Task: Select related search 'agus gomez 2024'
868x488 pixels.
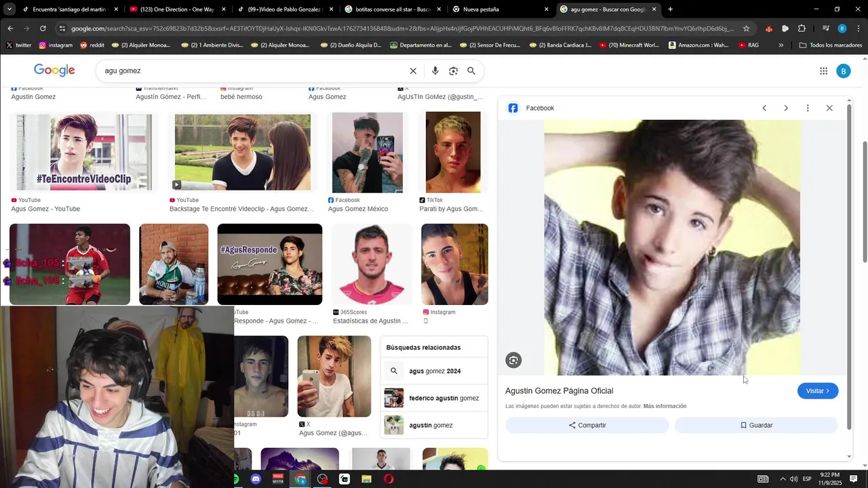Action: click(x=434, y=371)
